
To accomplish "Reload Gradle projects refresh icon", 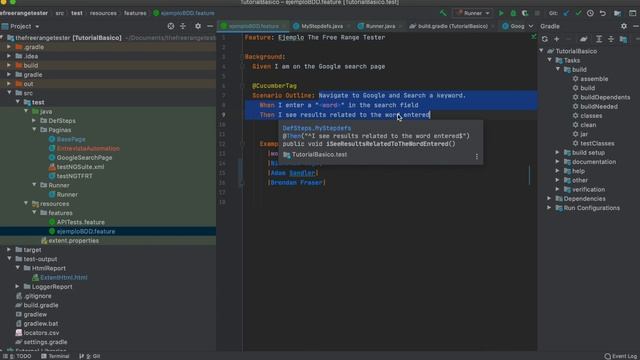I will coord(544,39).
